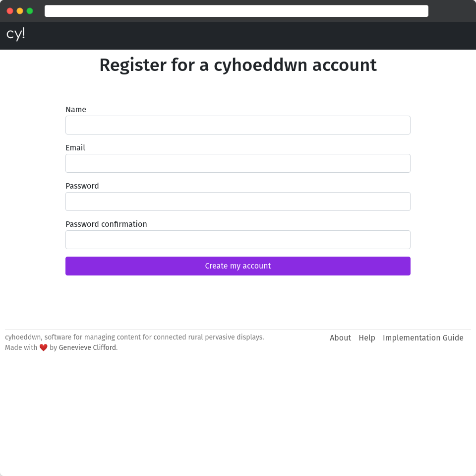Image resolution: width=476 pixels, height=476 pixels.
Task: Visit the Help footer link
Action: (367, 338)
